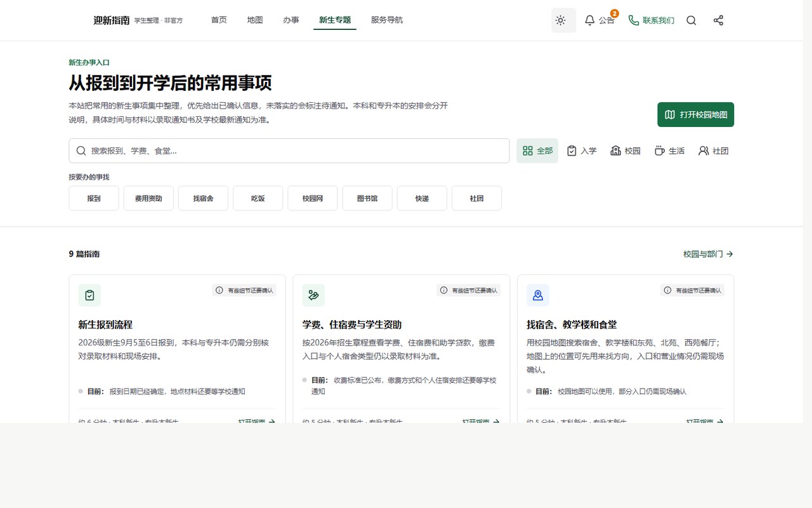812x508 pixels.
Task: Open the 公告 notifications bell
Action: (599, 20)
